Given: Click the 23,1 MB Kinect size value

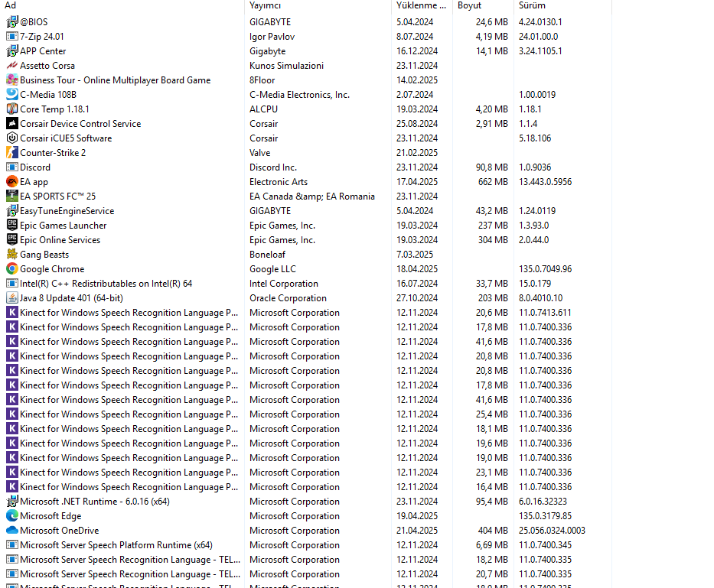Looking at the screenshot, I should (492, 473).
